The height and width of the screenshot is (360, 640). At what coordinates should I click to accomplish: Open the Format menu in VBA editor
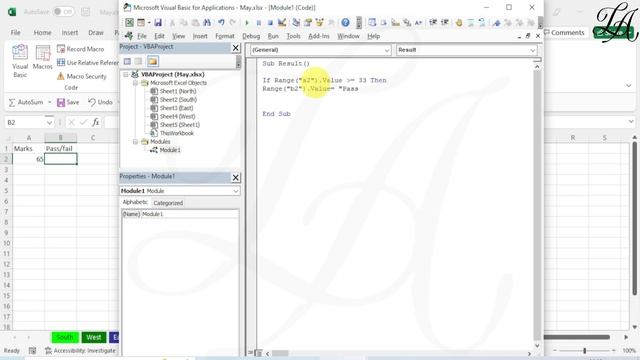pyautogui.click(x=224, y=36)
